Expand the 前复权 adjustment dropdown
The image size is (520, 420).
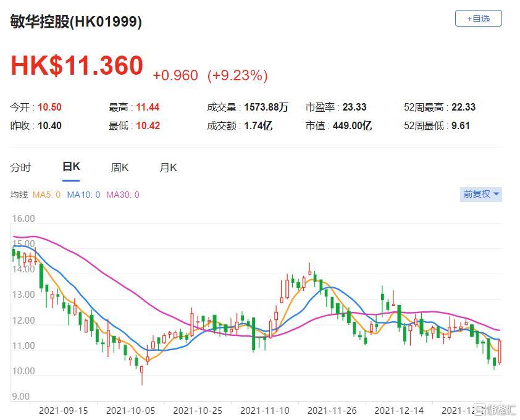click(482, 194)
